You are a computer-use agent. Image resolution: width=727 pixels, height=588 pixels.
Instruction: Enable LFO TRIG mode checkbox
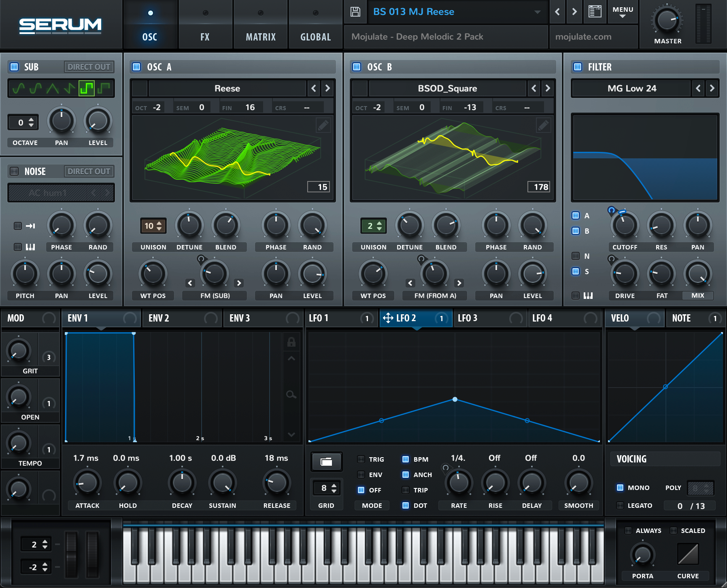(361, 459)
